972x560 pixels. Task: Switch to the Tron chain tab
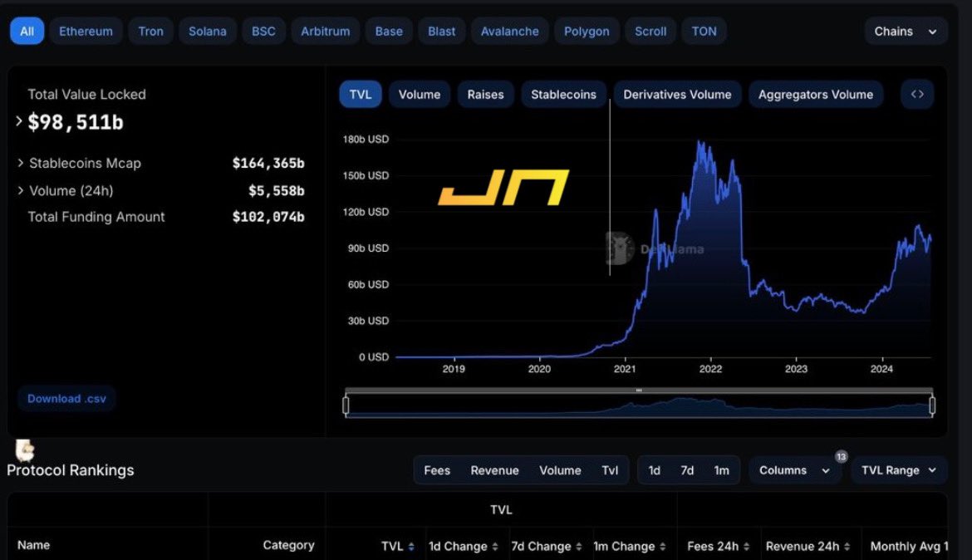150,31
